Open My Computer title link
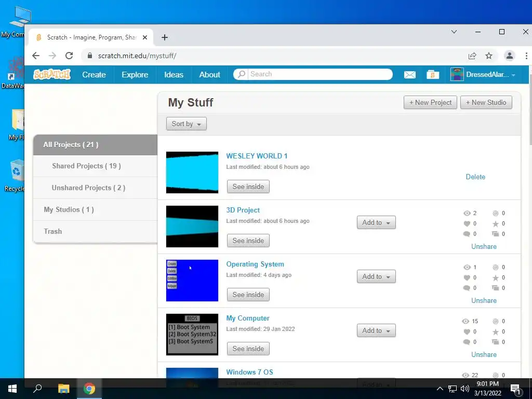This screenshot has height=399, width=532. [x=248, y=318]
